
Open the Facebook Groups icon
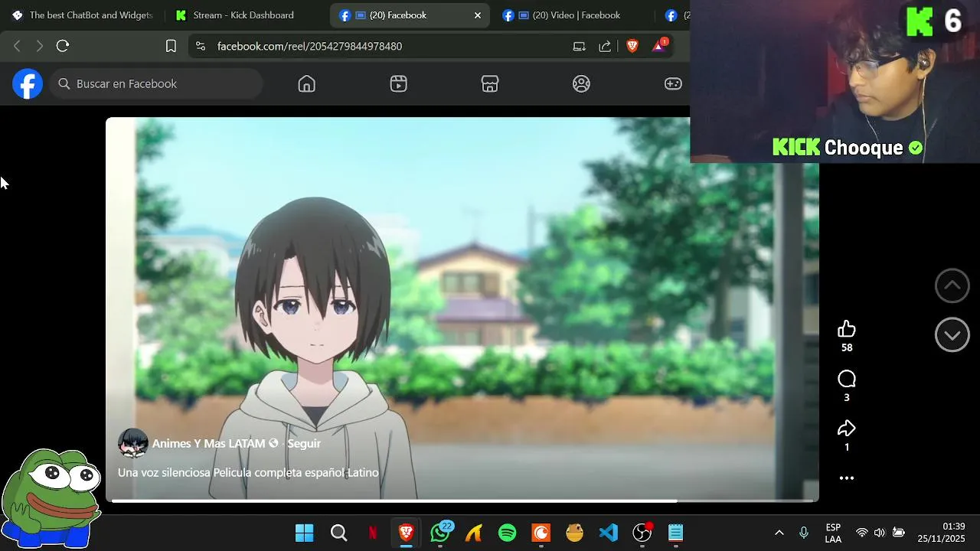pyautogui.click(x=582, y=84)
